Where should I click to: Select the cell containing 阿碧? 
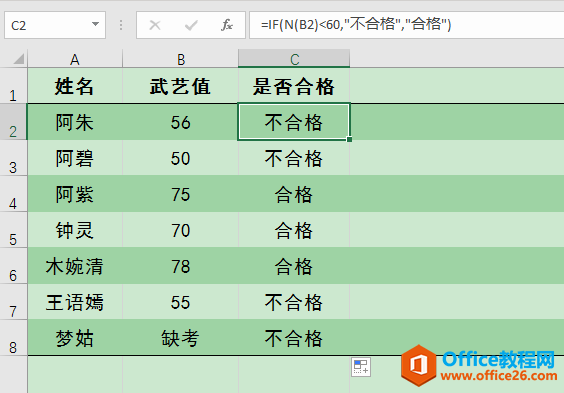tap(75, 158)
